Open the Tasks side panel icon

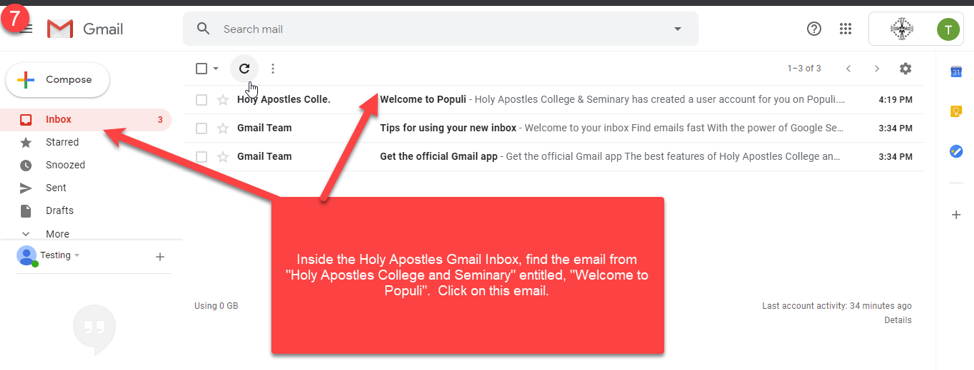coord(956,151)
